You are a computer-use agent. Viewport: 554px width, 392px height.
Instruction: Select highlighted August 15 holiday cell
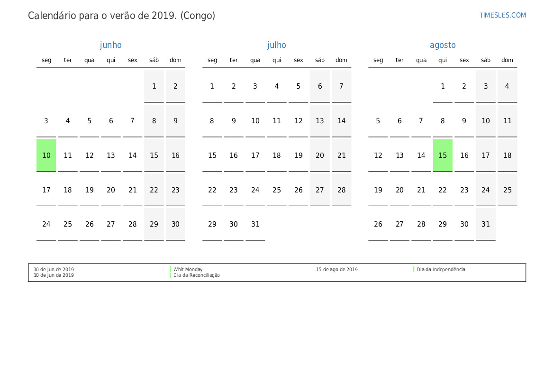(443, 155)
